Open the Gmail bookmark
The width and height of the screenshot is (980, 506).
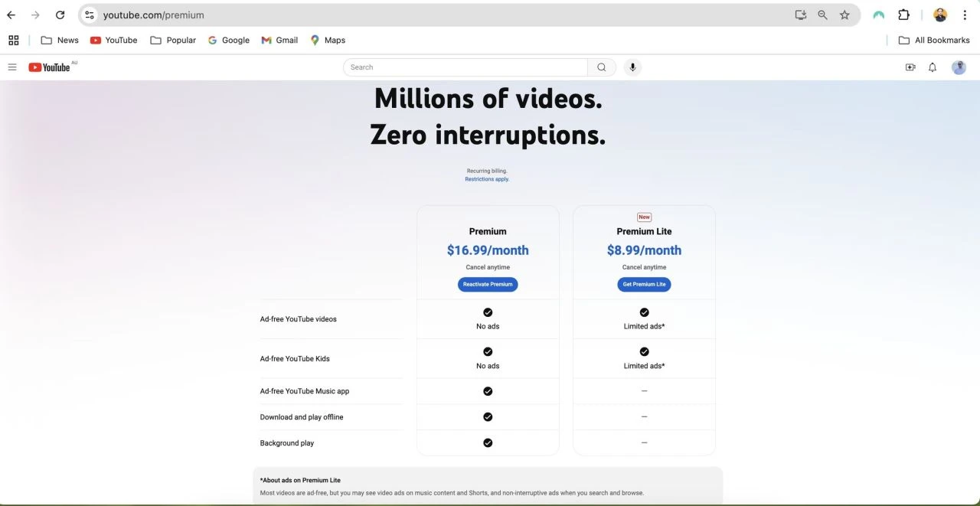point(279,40)
